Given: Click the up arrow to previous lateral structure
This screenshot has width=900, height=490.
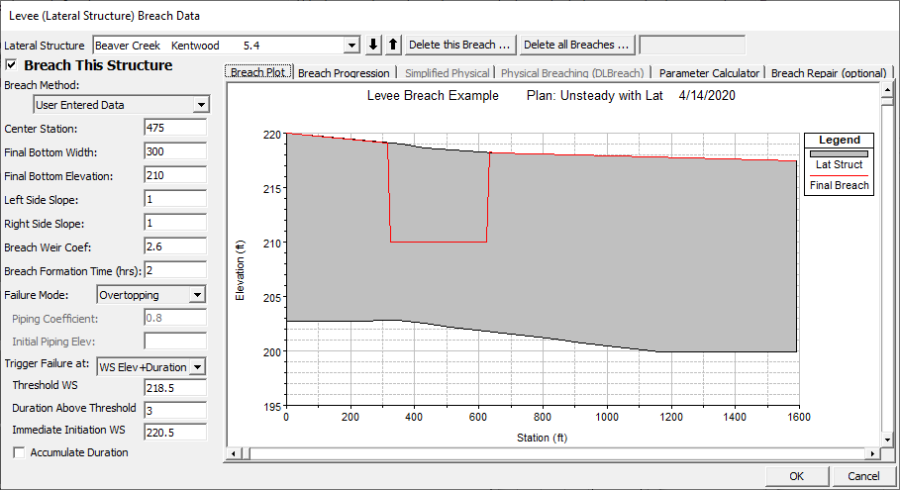Looking at the screenshot, I should pyautogui.click(x=392, y=45).
